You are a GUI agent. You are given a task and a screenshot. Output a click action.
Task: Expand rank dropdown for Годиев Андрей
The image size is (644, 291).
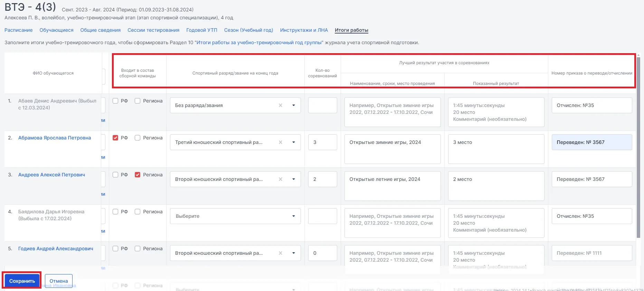pyautogui.click(x=294, y=253)
